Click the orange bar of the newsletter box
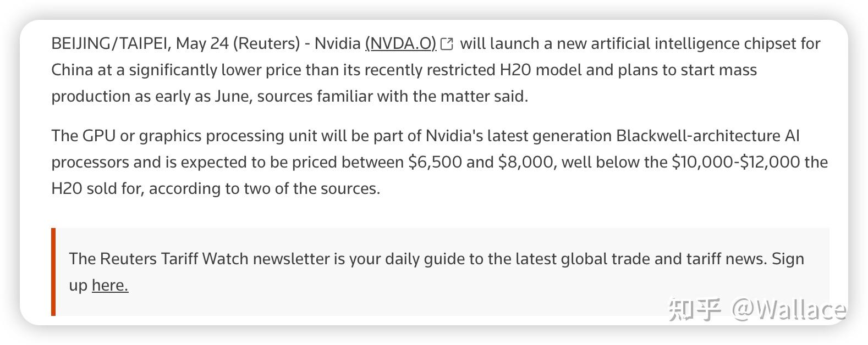868x345 pixels. tap(53, 271)
